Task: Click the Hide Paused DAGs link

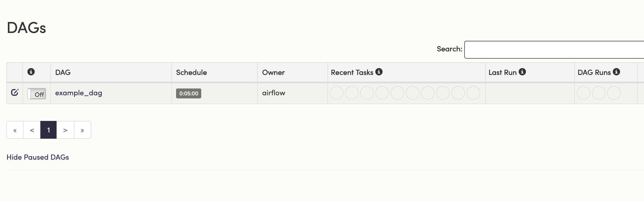Action: 38,157
